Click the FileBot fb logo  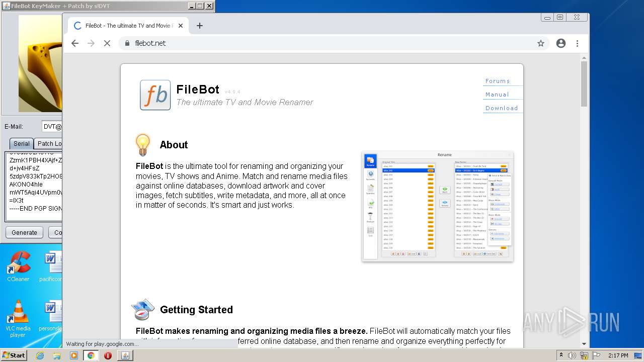[x=155, y=95]
